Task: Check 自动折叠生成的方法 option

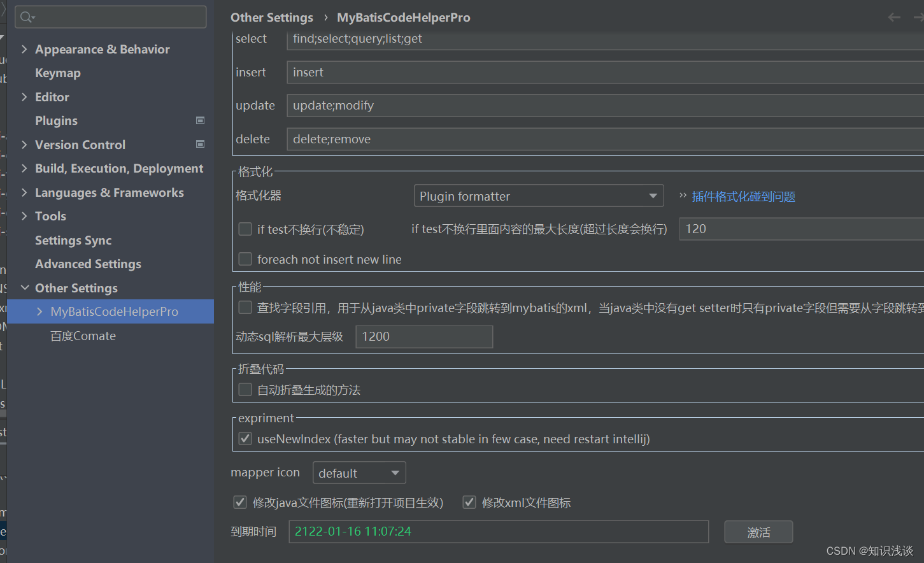Action: click(x=245, y=390)
